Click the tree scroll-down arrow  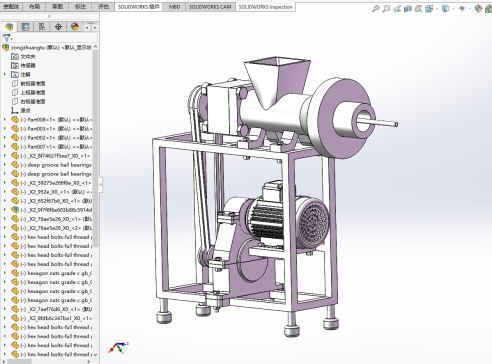(x=96, y=354)
